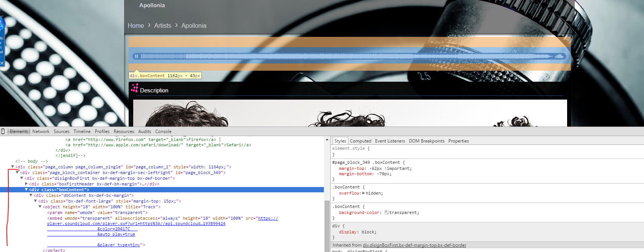The width and height of the screenshot is (644, 252).
Task: Expand the overflow hidden shorthand triangle
Action: click(x=363, y=193)
